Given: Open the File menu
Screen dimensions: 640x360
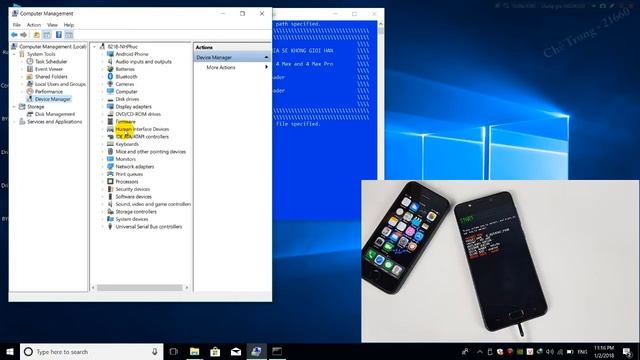Looking at the screenshot, I should click(x=17, y=25).
